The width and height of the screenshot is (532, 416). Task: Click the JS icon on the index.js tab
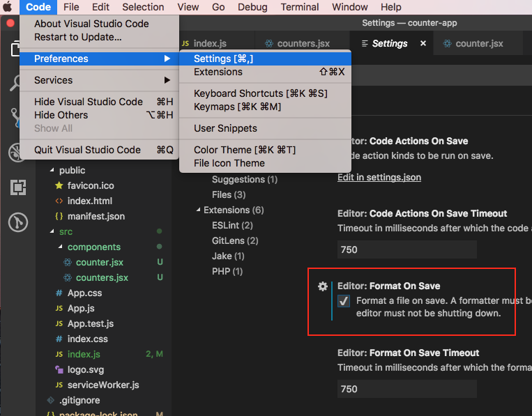(185, 43)
